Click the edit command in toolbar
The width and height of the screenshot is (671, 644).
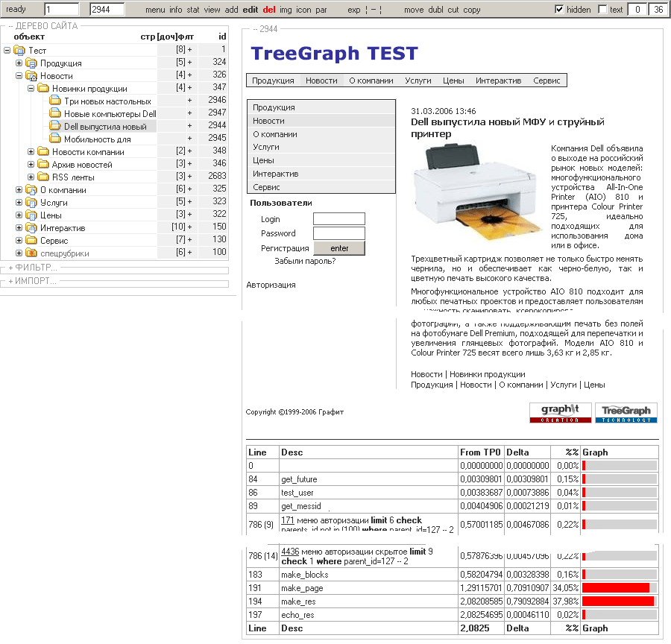click(251, 10)
